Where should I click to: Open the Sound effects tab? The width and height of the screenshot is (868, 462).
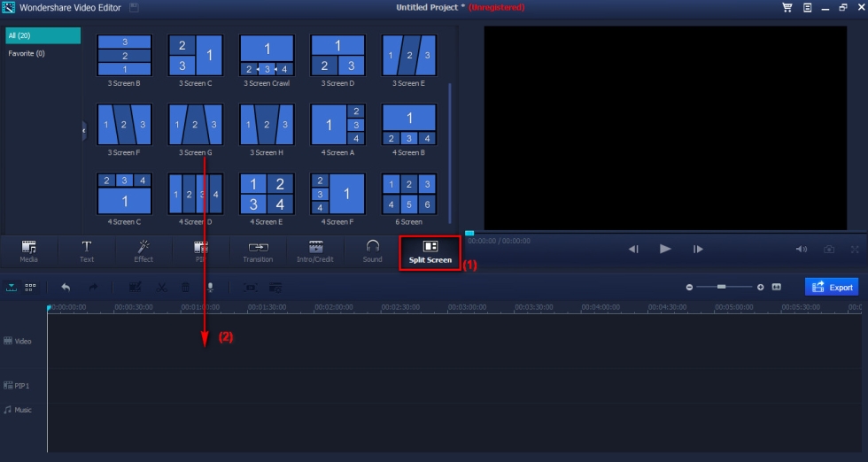(372, 250)
